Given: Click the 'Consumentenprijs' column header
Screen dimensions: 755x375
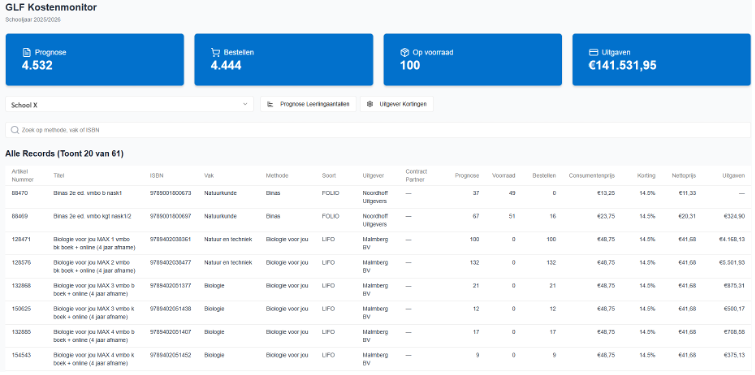Looking at the screenshot, I should [x=591, y=176].
